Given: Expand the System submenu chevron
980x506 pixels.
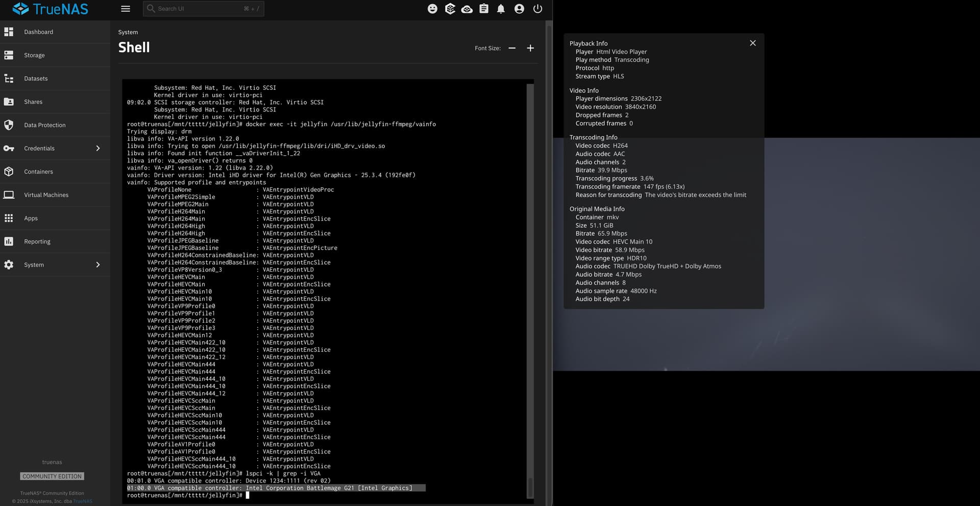Looking at the screenshot, I should pos(98,265).
